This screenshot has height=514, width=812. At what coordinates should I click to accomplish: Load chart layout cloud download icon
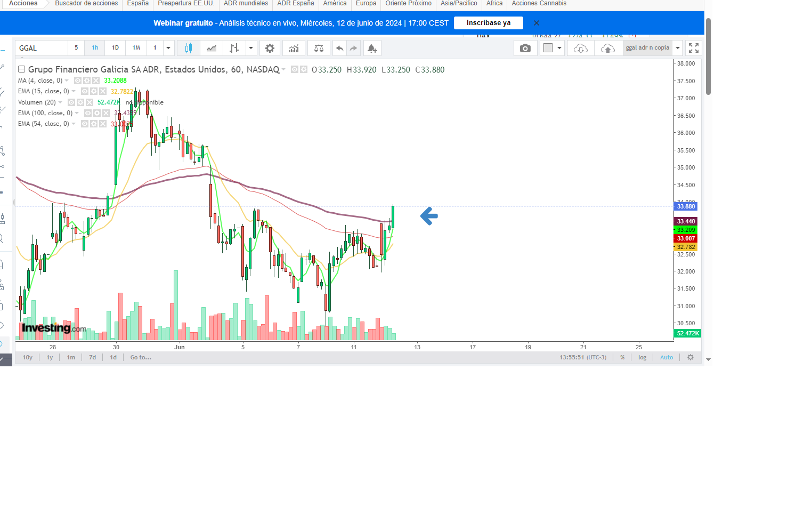tap(581, 48)
